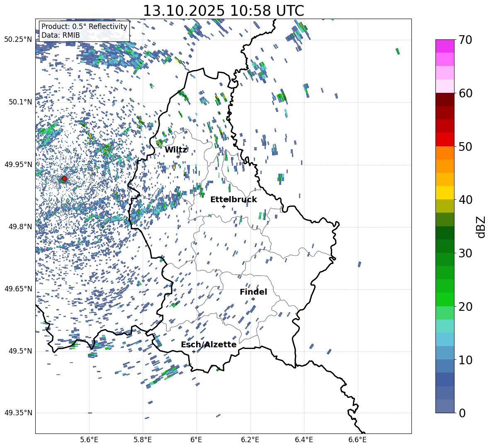Click the Esch/Alzette city label
This screenshot has height=448, width=491.
209,344
